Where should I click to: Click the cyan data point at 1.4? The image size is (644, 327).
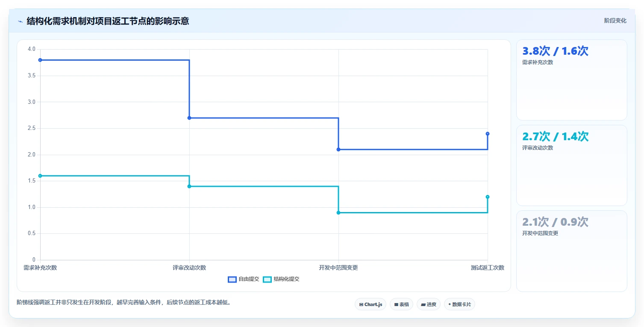pyautogui.click(x=189, y=186)
